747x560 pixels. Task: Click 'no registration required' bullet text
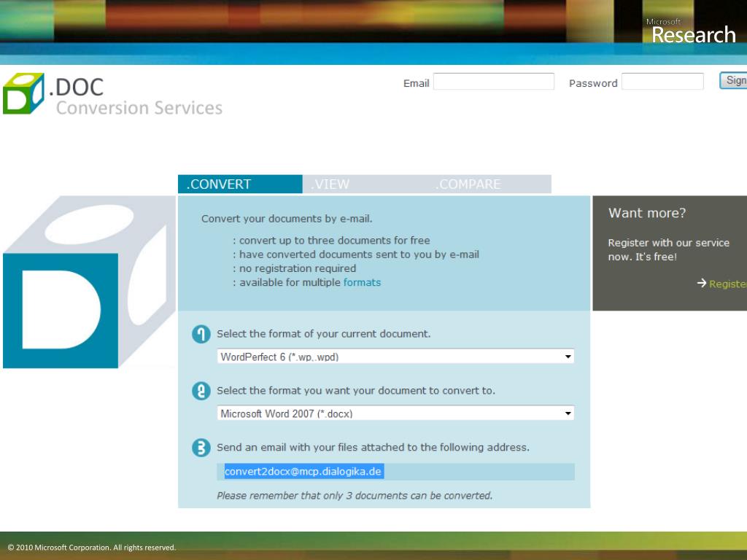click(298, 268)
